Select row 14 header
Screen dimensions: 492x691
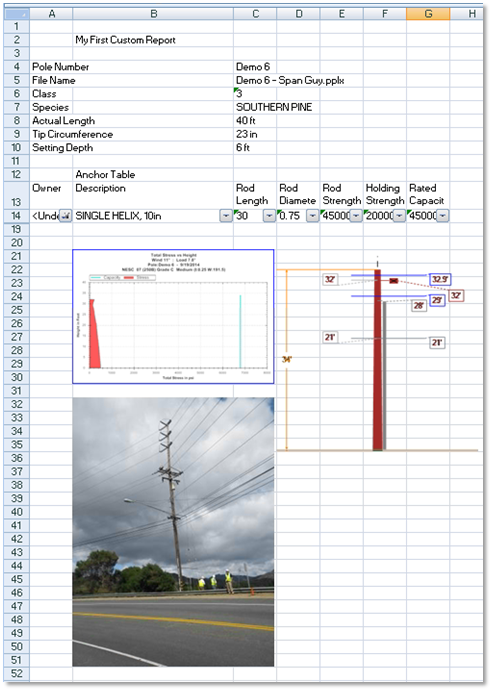(17, 216)
